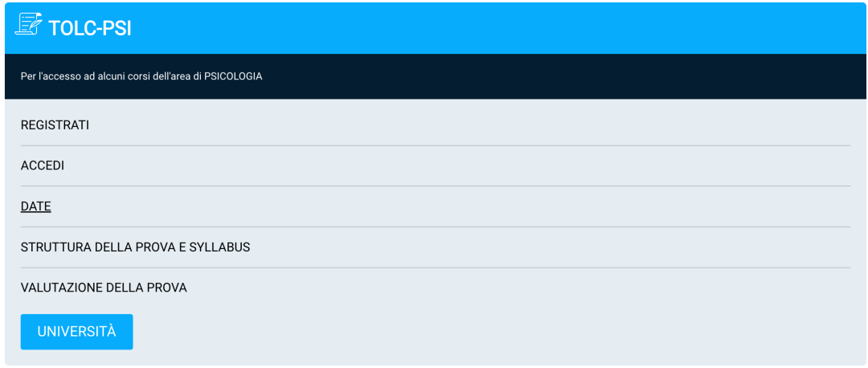Click the PSICOLOGIA access description text

(141, 77)
